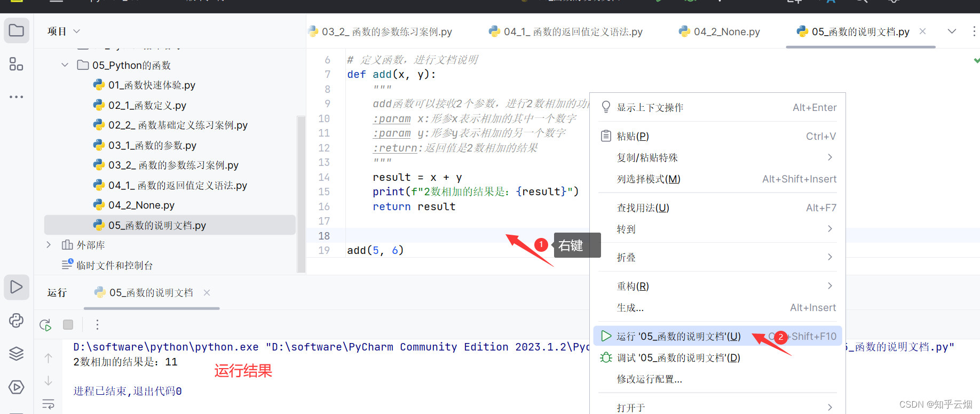Show more tool windows ellipsis icon
The height and width of the screenshot is (414, 980).
pos(17,97)
